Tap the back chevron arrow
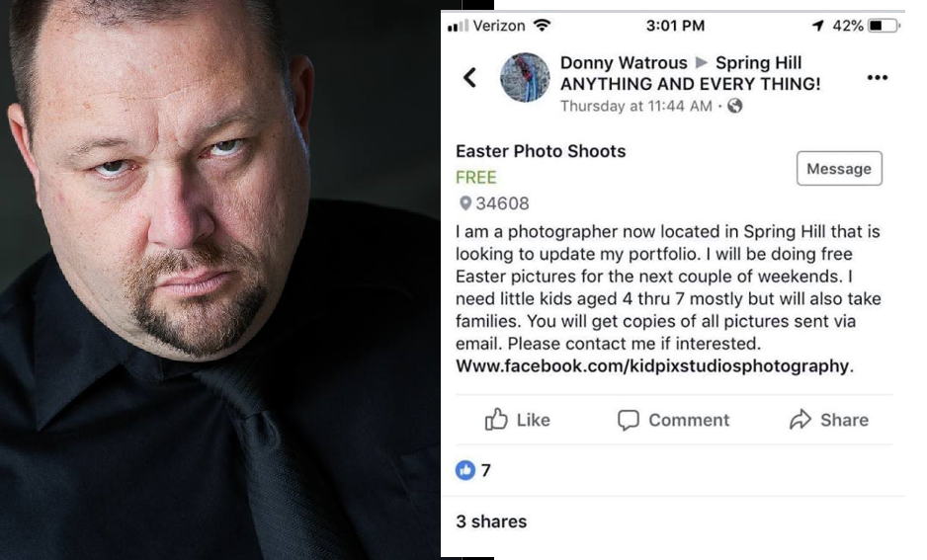This screenshot has width=927, height=560. tap(470, 77)
